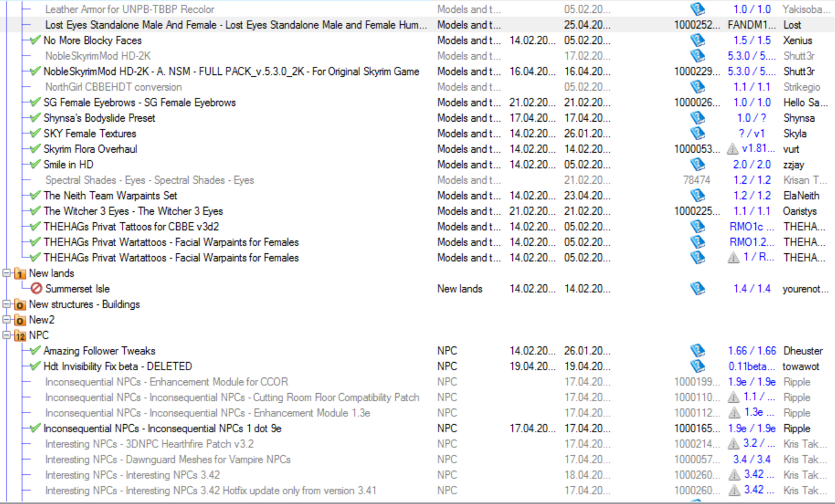Click the blue book icon for Shynsa's Bodyslide Preset

(x=697, y=118)
